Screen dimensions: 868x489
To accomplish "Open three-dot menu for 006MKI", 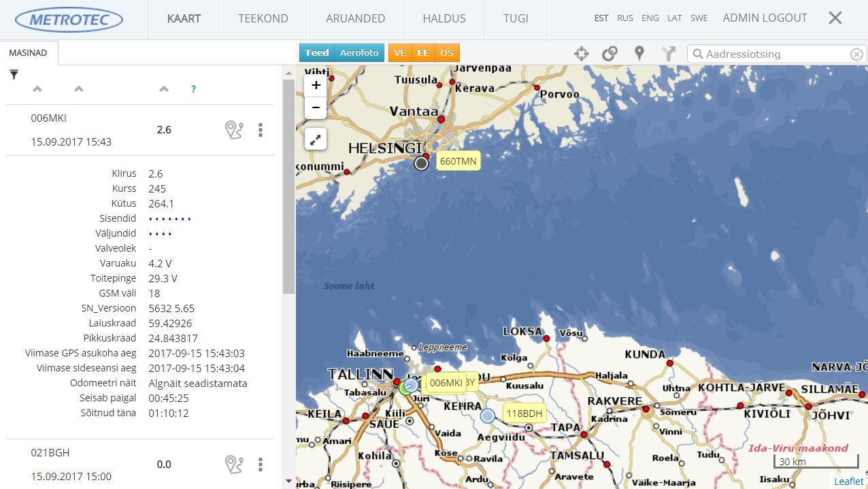I will 261,130.
